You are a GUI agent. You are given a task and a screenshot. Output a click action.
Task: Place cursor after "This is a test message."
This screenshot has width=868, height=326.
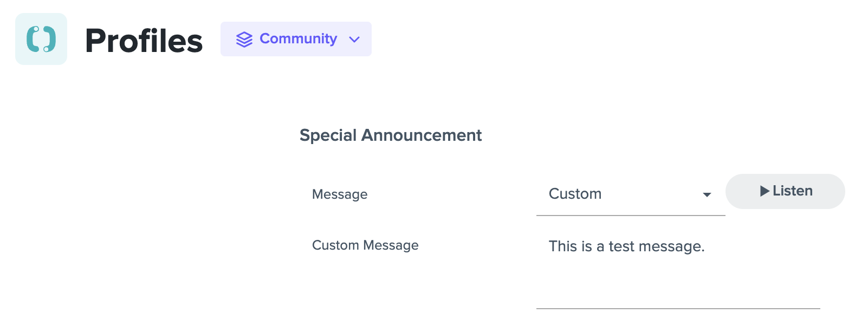tap(706, 246)
